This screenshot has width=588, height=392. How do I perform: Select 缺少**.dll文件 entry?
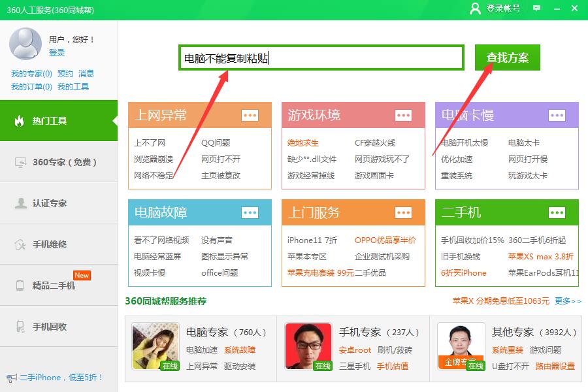(312, 159)
